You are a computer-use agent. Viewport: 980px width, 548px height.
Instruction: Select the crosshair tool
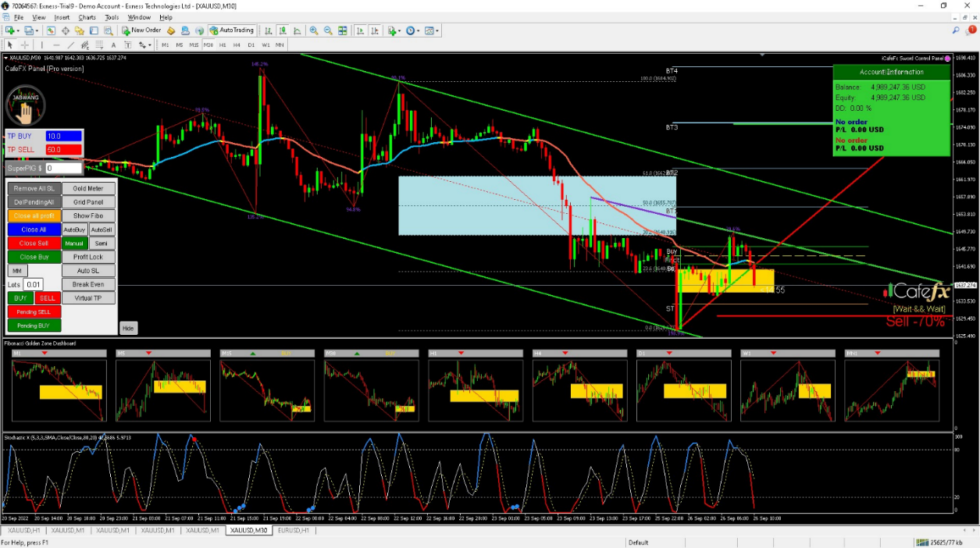coord(24,44)
